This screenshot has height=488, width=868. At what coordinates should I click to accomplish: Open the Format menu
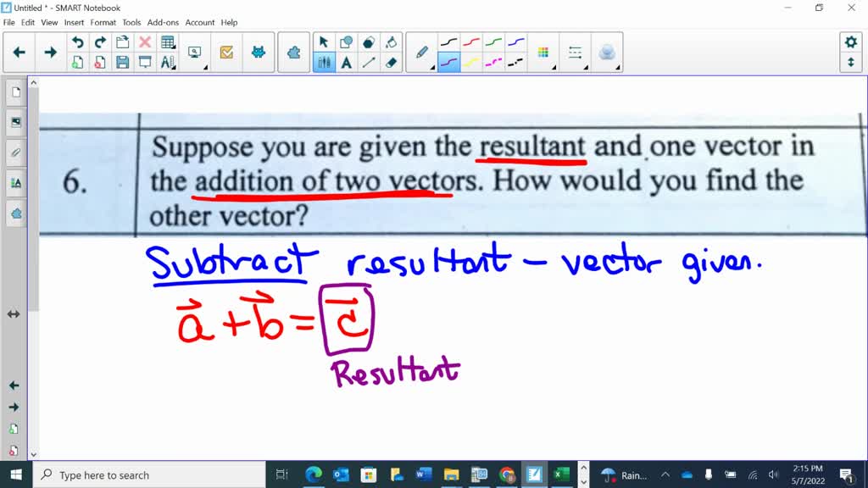click(x=103, y=22)
